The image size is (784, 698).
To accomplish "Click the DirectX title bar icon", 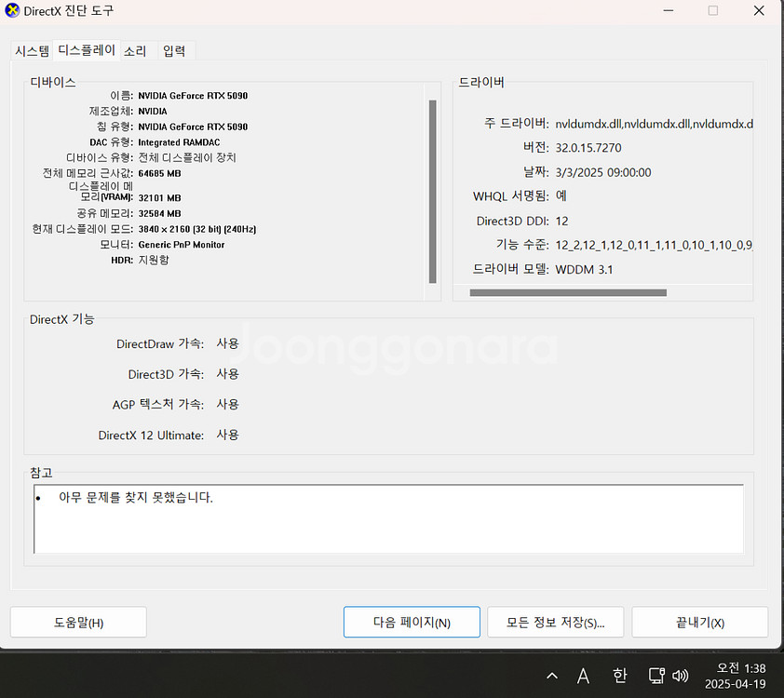I will click(x=12, y=10).
